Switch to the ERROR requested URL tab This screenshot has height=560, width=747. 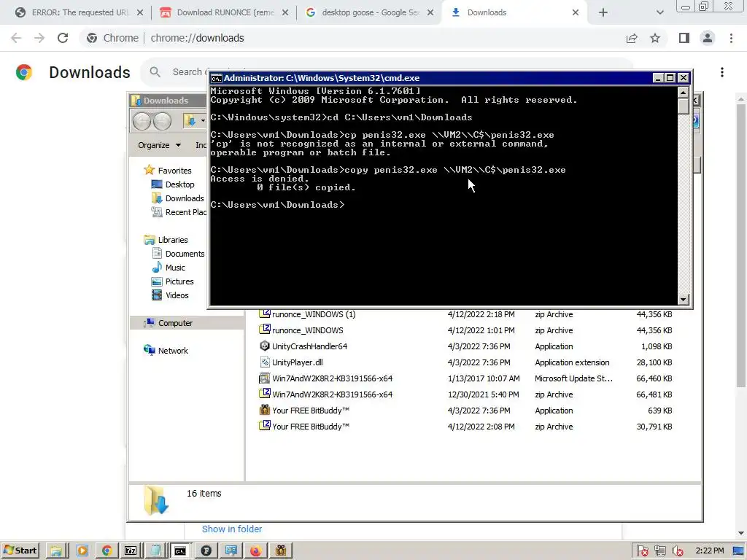[x=73, y=13]
